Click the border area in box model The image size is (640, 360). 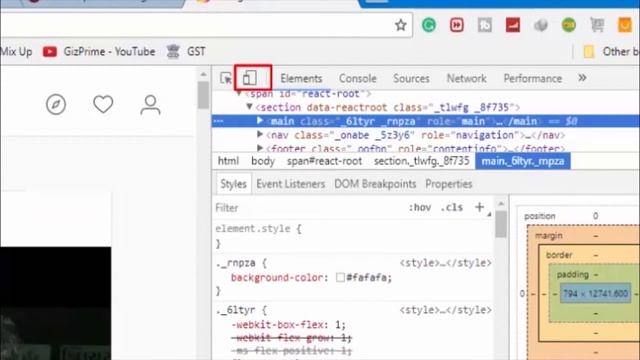click(x=559, y=255)
